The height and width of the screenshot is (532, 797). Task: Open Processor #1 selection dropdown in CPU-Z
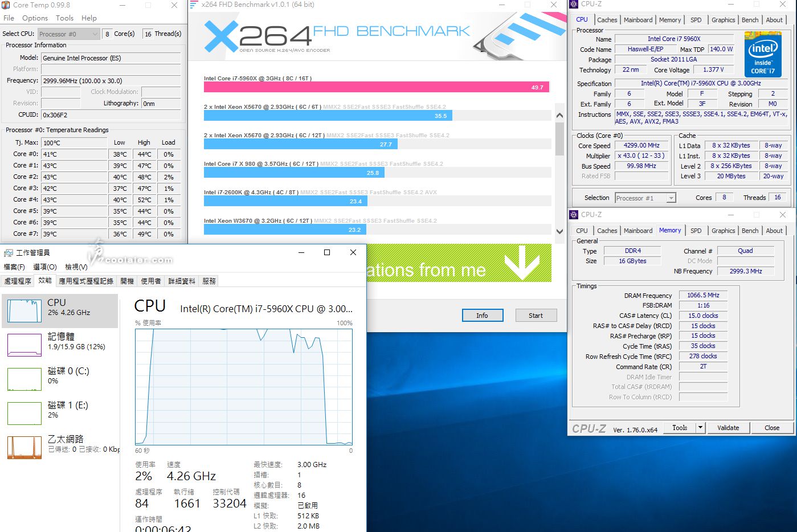tap(645, 198)
